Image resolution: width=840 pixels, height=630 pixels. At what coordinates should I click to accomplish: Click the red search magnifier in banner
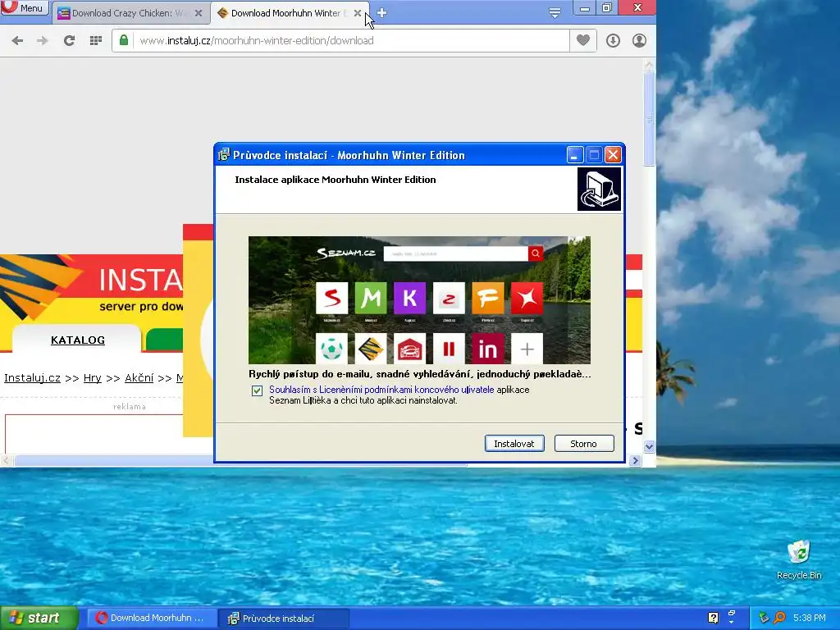(536, 253)
